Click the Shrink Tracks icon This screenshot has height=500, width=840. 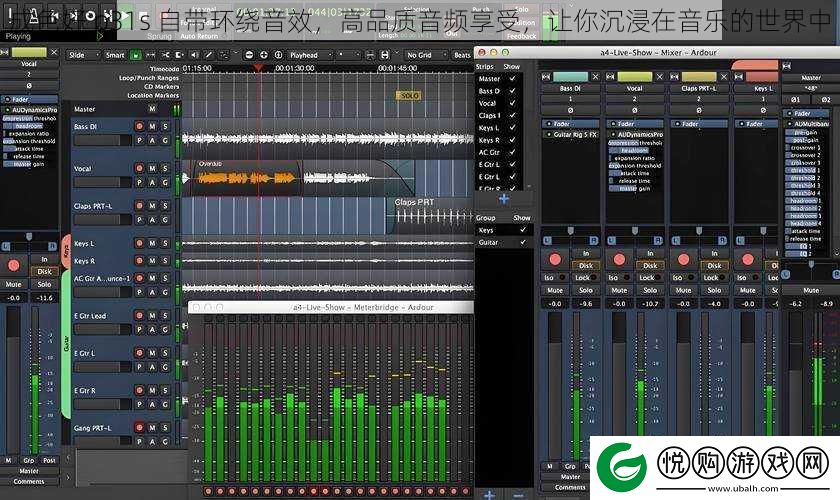coord(370,55)
